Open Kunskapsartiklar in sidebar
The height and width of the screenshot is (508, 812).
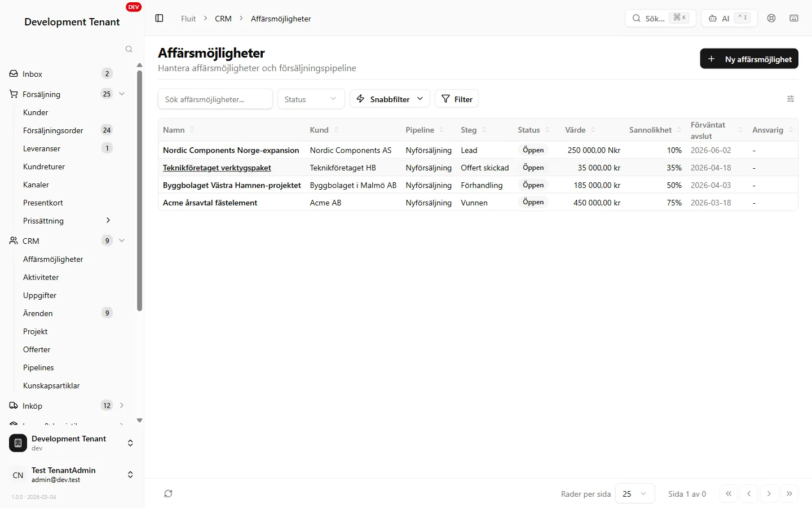[51, 386]
